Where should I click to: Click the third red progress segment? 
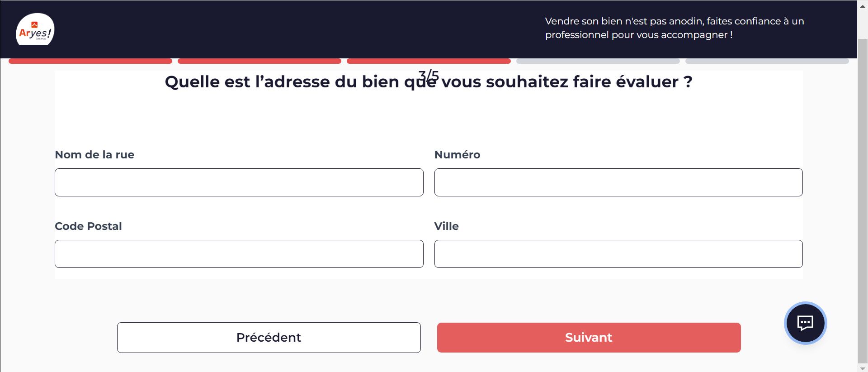[x=429, y=61]
